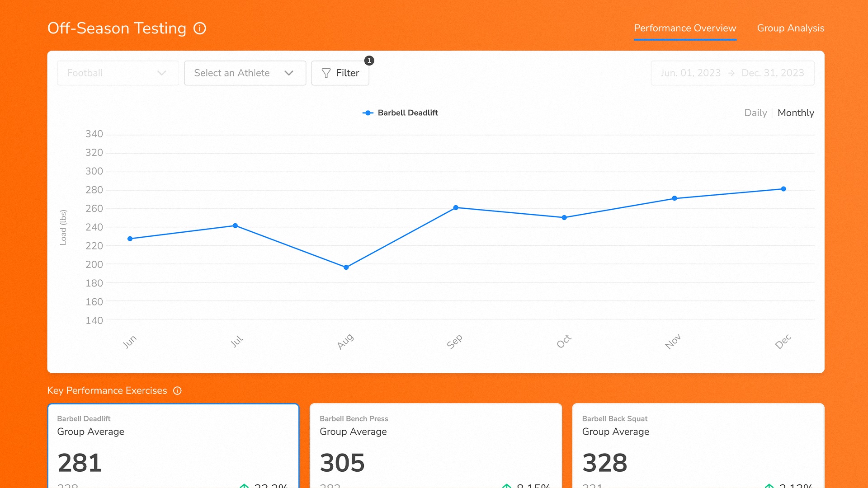This screenshot has height=488, width=868.
Task: Click the funnel icon inside the Filter button
Action: (326, 73)
